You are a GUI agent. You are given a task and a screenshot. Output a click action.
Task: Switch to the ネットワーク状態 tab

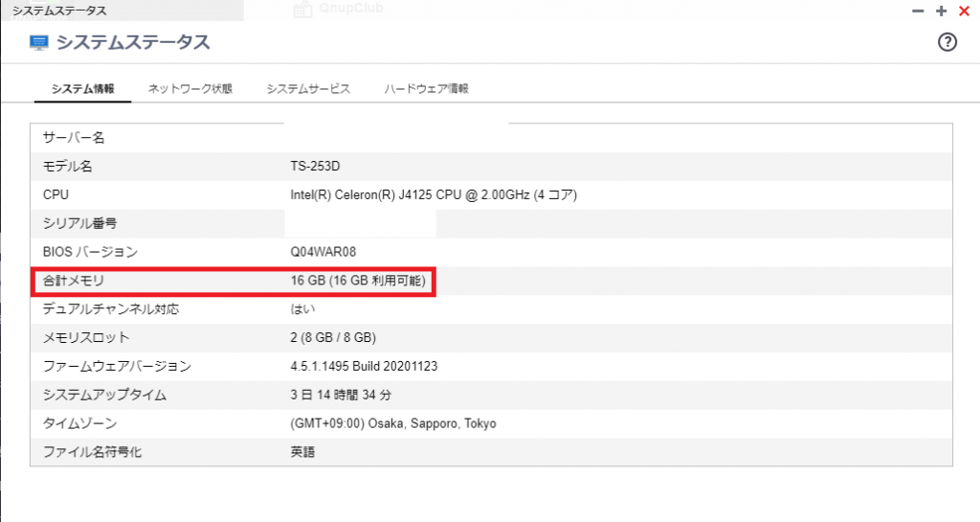click(190, 89)
